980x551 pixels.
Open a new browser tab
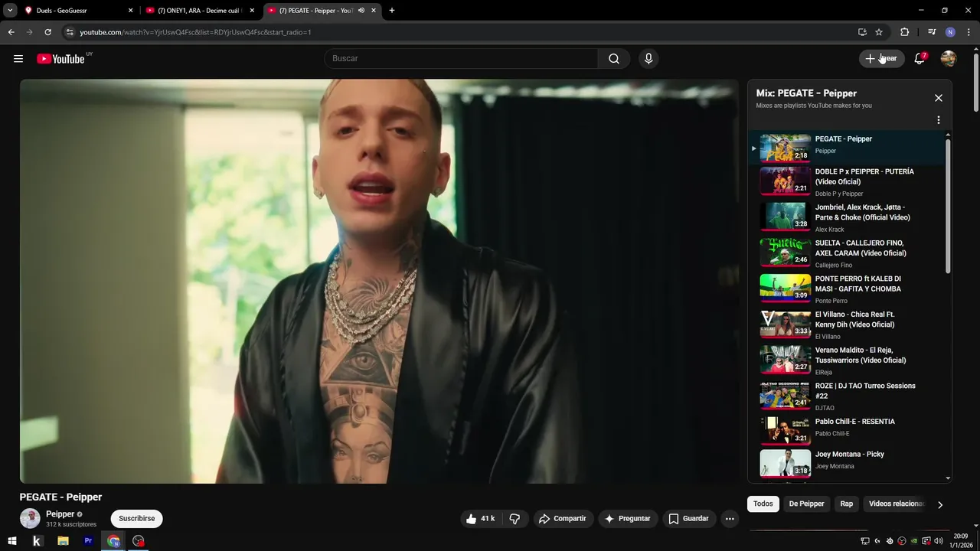coord(392,11)
